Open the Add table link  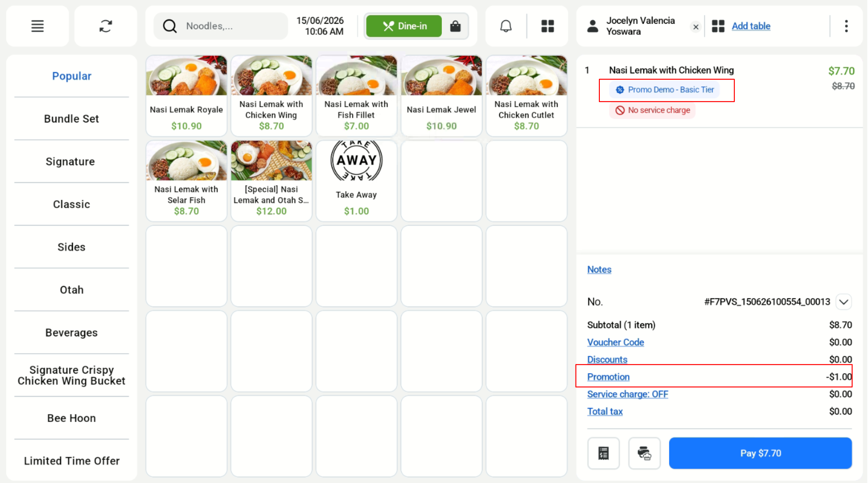751,26
